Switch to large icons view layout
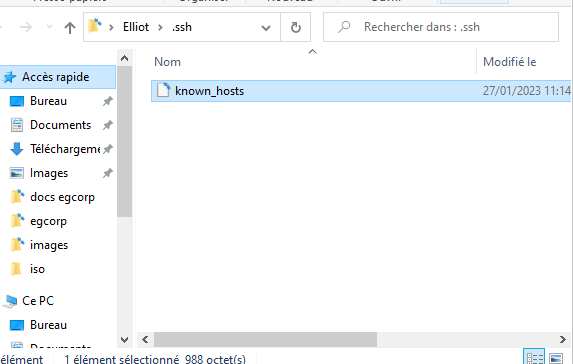The height and width of the screenshot is (364, 573). point(556,358)
